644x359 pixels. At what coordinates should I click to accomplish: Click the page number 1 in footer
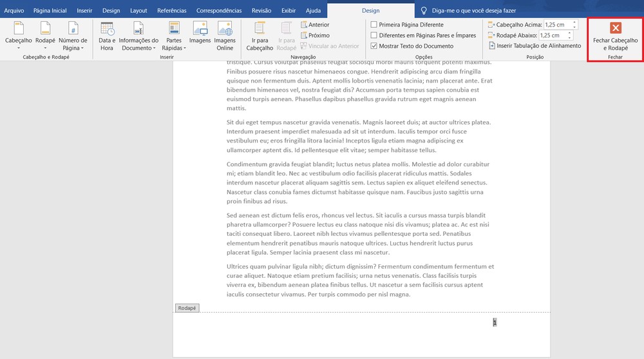click(x=495, y=323)
